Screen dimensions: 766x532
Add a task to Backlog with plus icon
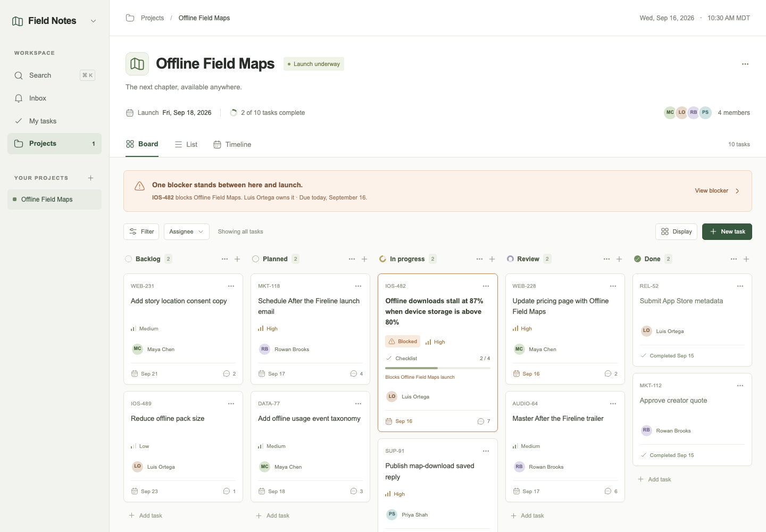point(237,259)
